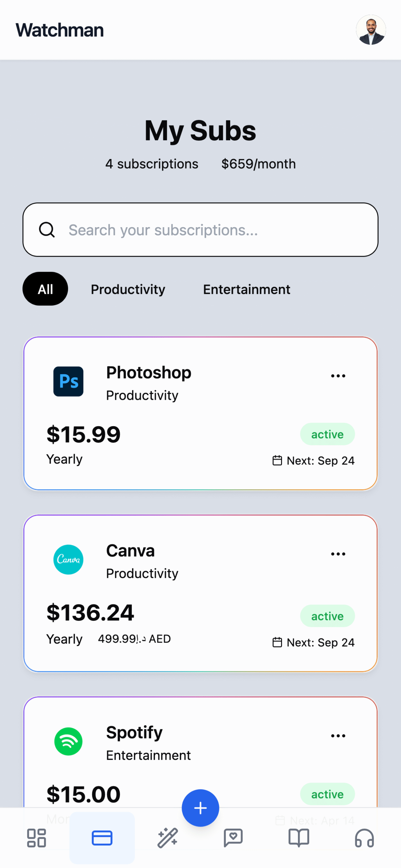Screen dimensions: 401x868
Task: Open the magic wand tab in bottom navigation
Action: click(x=167, y=838)
